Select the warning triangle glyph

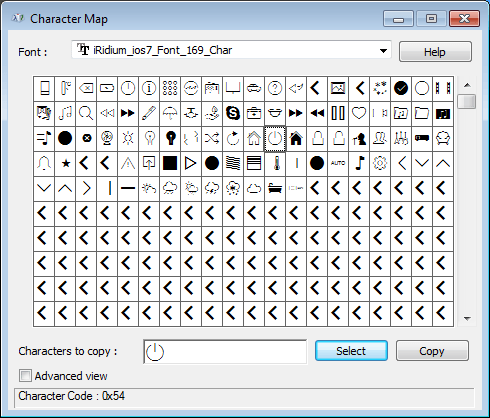(x=128, y=163)
